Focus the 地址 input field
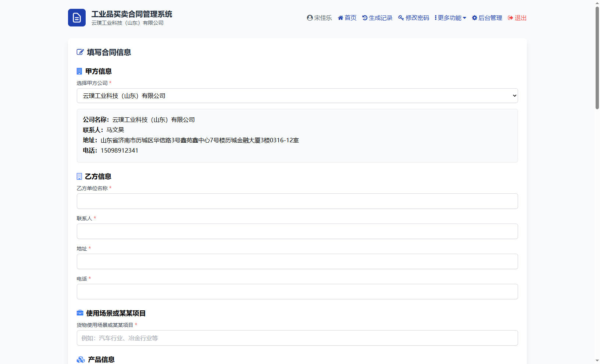Viewport: 600px width, 364px height. [x=297, y=261]
